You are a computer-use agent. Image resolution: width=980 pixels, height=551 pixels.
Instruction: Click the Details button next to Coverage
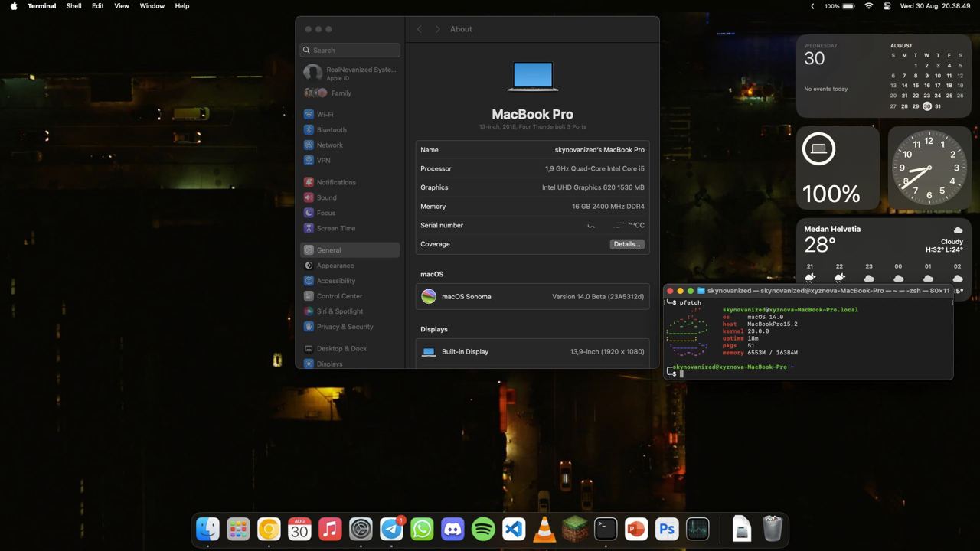coord(626,243)
